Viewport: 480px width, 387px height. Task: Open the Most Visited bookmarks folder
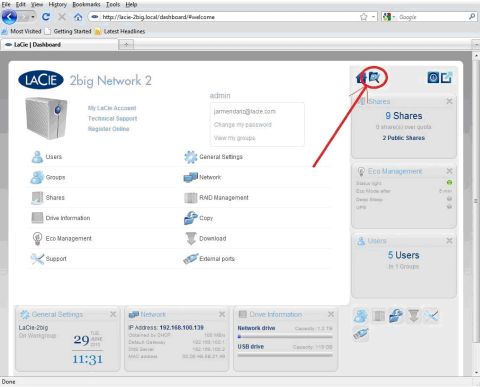pos(22,31)
